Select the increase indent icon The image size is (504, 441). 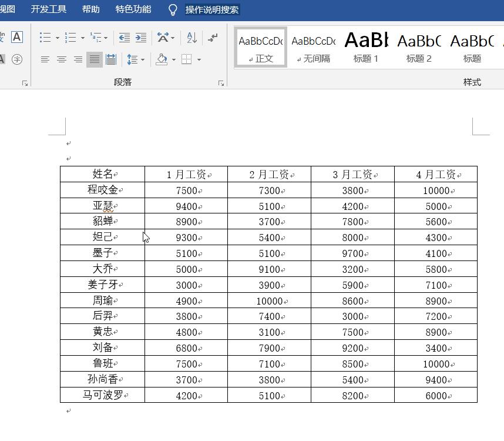pos(139,37)
